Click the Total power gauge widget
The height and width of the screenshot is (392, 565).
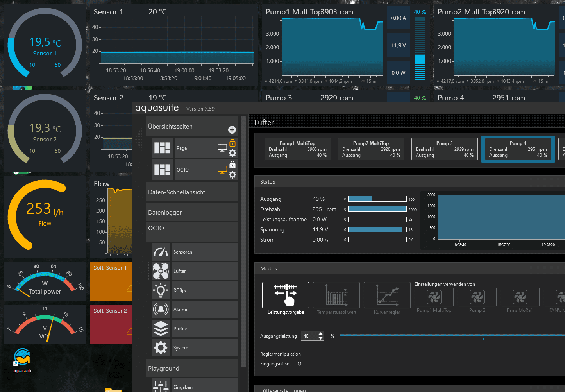coord(45,281)
